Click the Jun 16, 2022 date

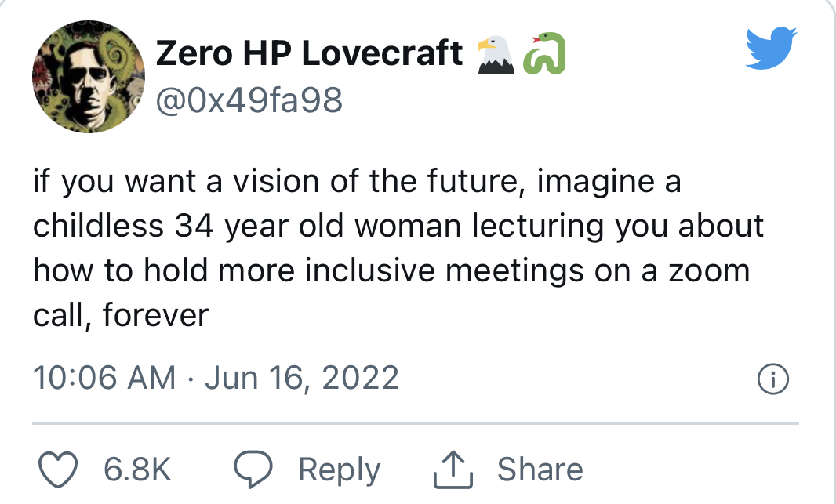[302, 379]
